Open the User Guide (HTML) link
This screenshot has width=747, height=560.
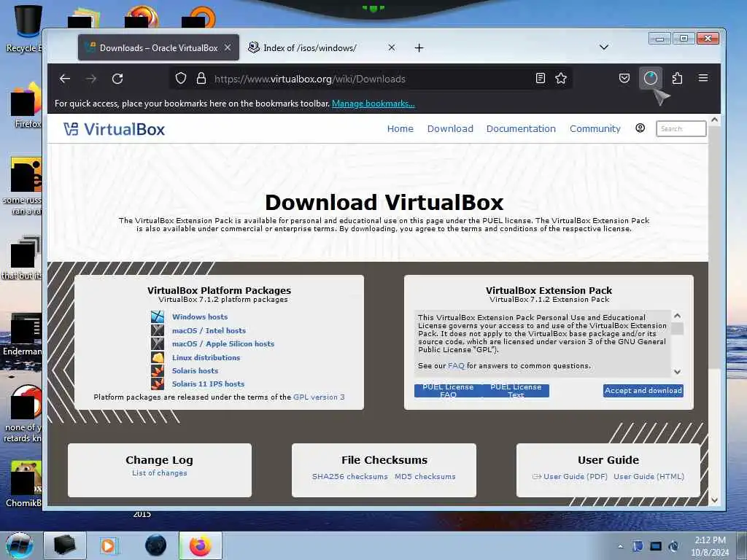[649, 477]
